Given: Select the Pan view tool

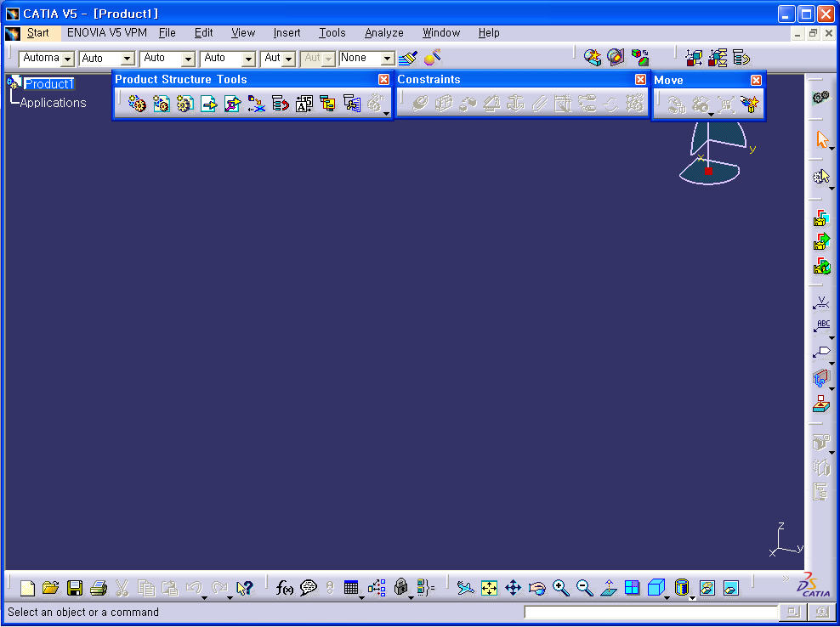Looking at the screenshot, I should (x=513, y=588).
